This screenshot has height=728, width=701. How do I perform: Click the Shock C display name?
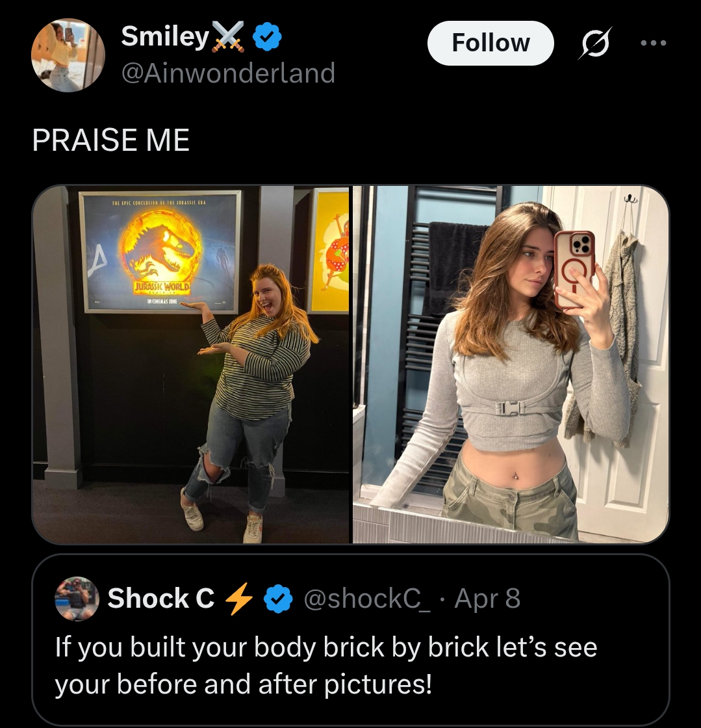click(160, 598)
